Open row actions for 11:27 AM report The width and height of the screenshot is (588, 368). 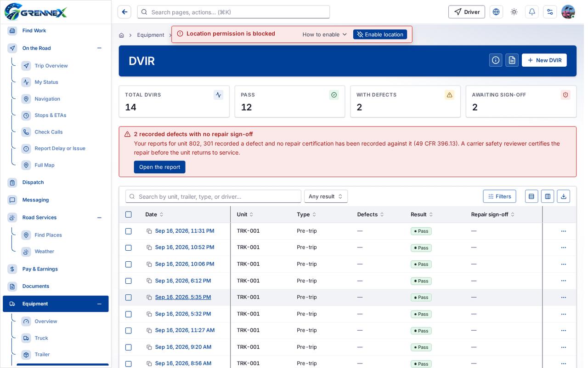pos(564,330)
